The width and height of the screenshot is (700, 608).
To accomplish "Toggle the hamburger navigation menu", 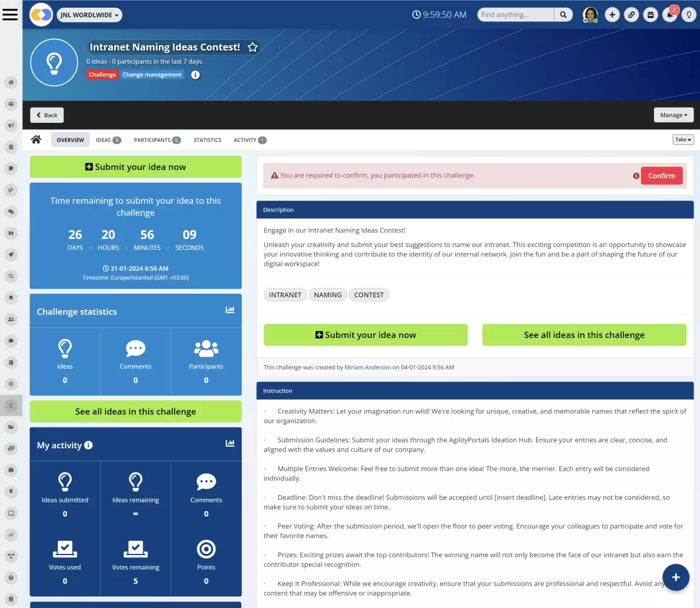I will pyautogui.click(x=10, y=15).
